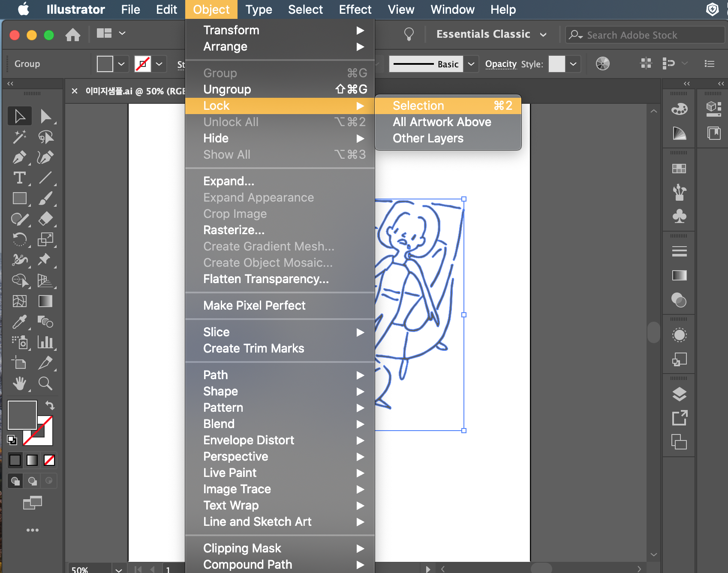The height and width of the screenshot is (573, 728).
Task: Open the Apple menu
Action: 24,9
